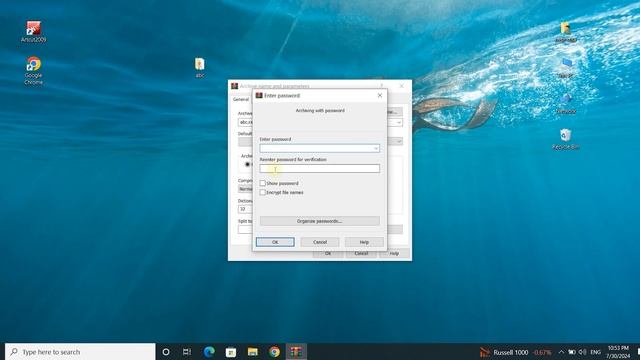Screen dimensions: 640x360
Task: Open Microsoft Store from the taskbar
Action: click(231, 352)
